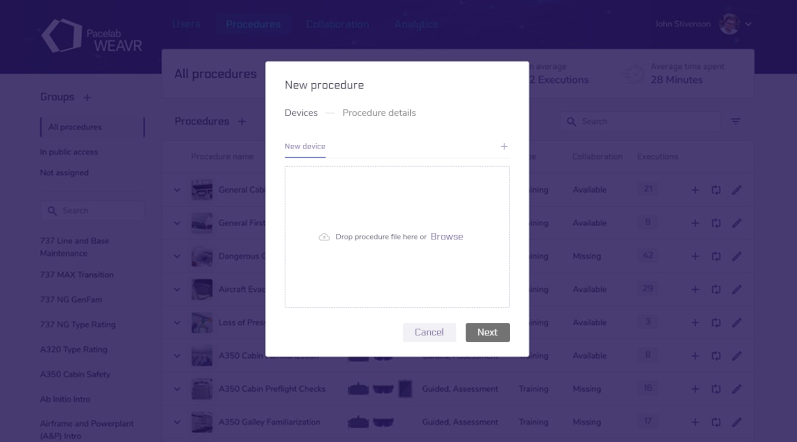The height and width of the screenshot is (442, 797).
Task: Expand the A350 Galley Familiarization row
Action: (x=177, y=422)
